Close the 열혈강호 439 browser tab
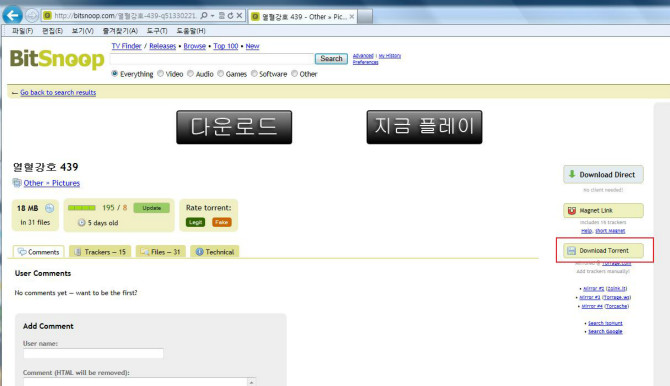Screen dimensions: 670x386 [352, 17]
